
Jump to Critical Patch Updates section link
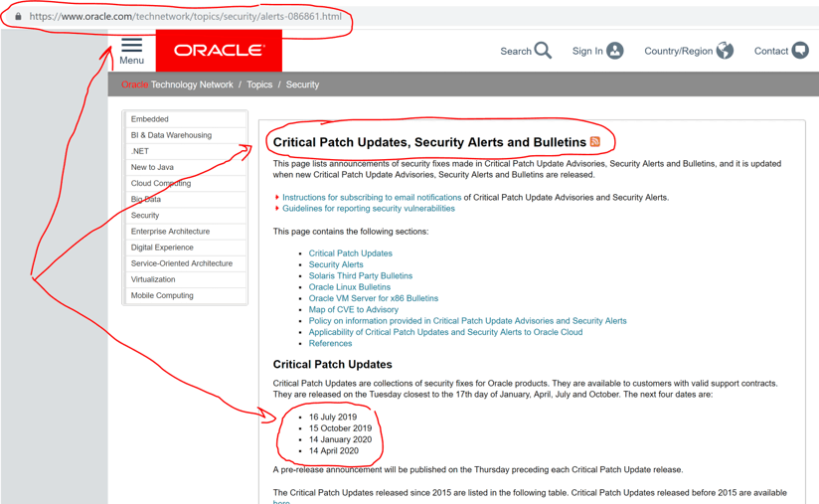(351, 253)
